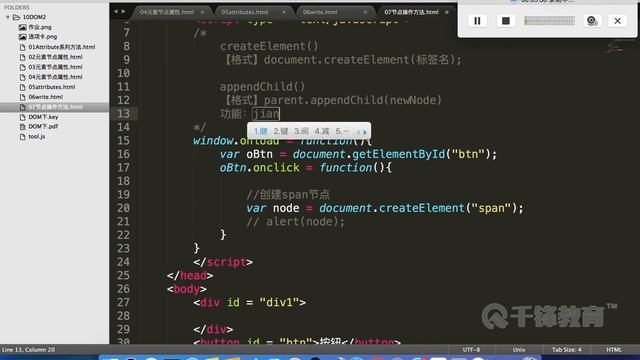
Task: Open the Unix line endings selector
Action: [519, 350]
